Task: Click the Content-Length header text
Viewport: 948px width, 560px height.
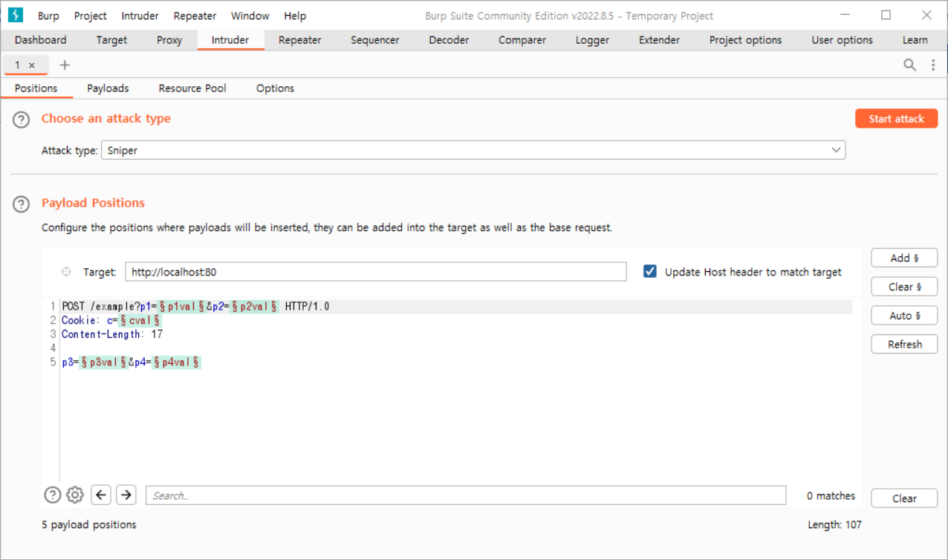Action: (102, 334)
